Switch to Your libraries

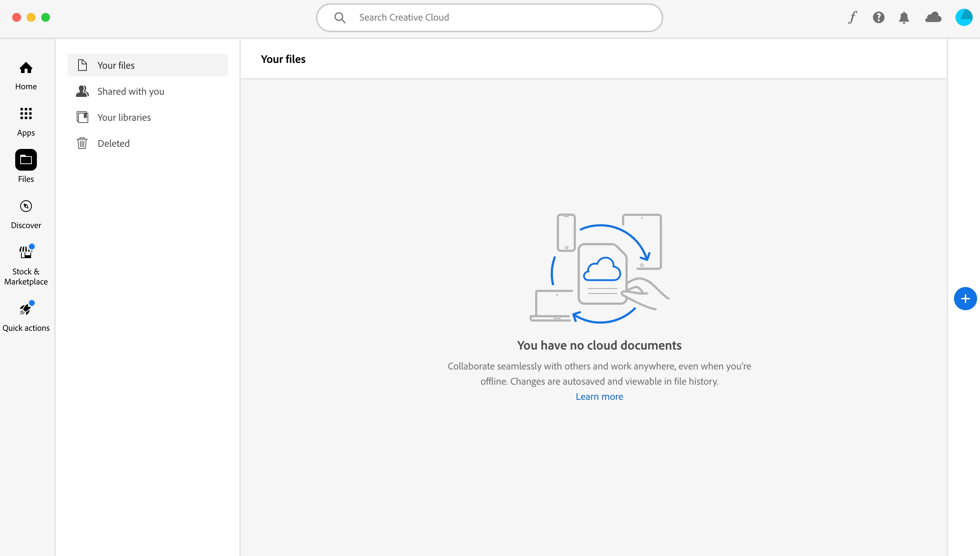tap(124, 117)
